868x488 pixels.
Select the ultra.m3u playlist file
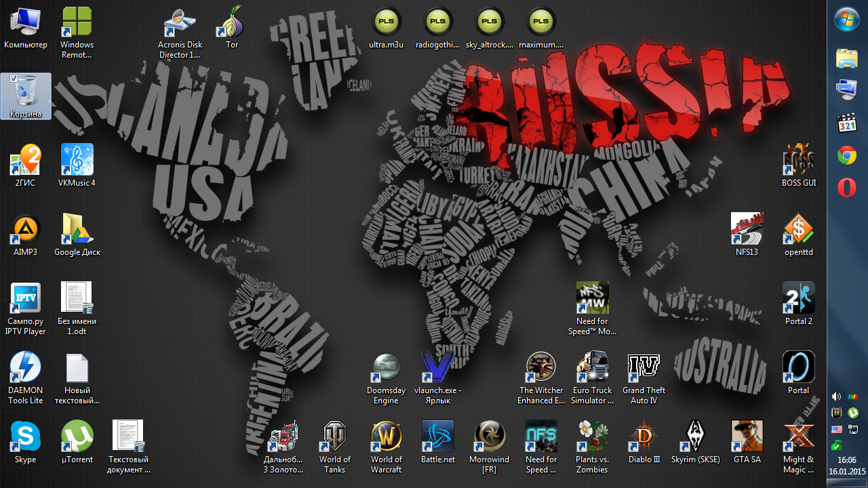pos(386,28)
